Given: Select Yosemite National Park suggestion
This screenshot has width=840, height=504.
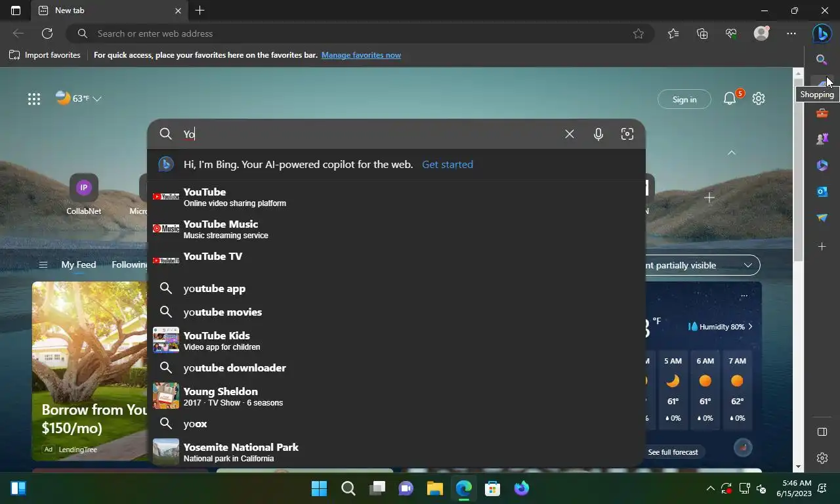Looking at the screenshot, I should coord(396,452).
